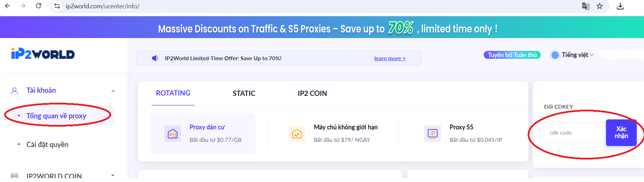This screenshot has height=182, width=644.
Task: Click the Proxy dân cư house icon
Action: (x=173, y=134)
